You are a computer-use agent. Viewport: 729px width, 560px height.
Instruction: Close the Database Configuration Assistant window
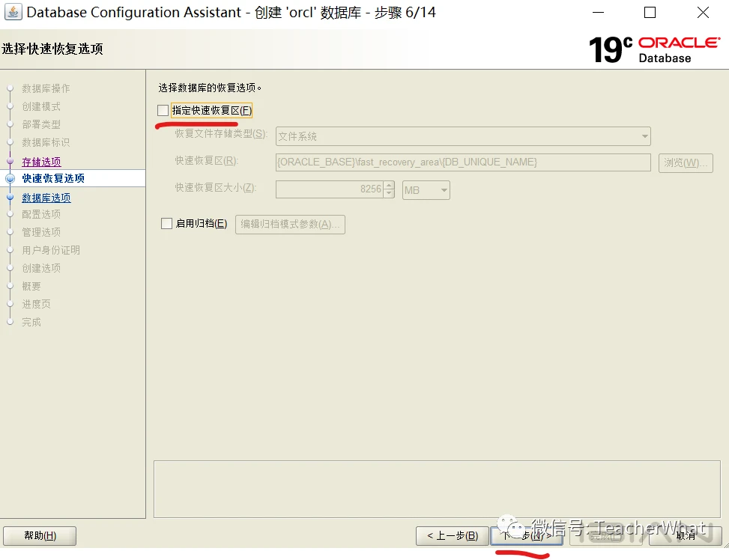click(703, 13)
